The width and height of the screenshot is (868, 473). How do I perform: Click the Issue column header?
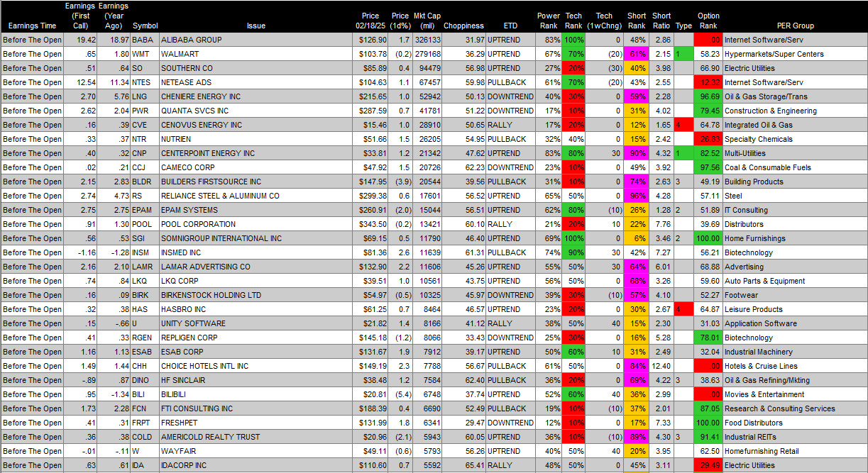(x=256, y=26)
